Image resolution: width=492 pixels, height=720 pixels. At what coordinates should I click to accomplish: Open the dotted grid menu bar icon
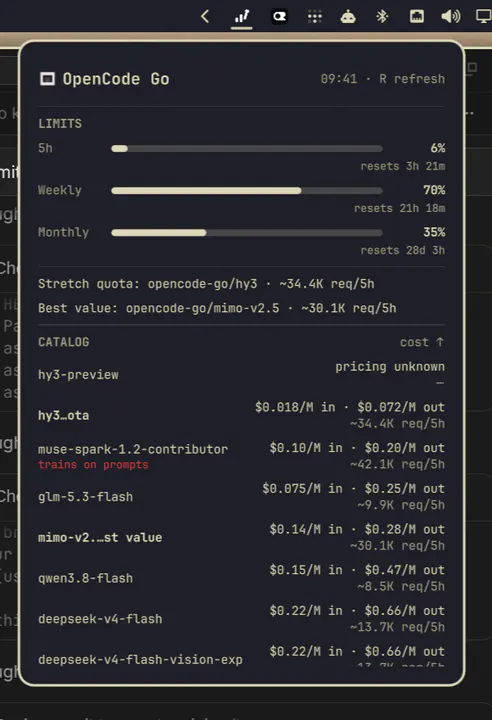pyautogui.click(x=315, y=17)
